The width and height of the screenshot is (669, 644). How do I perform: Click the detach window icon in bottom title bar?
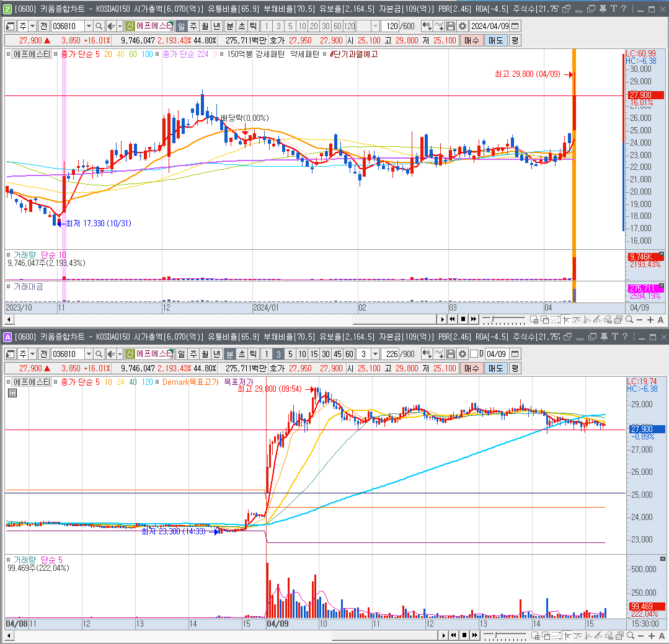[567, 337]
